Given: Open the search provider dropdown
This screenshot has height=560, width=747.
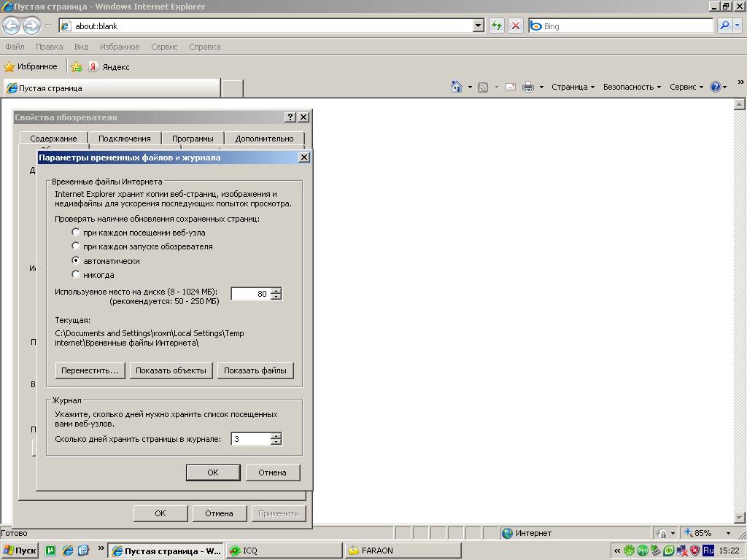Looking at the screenshot, I should (737, 26).
